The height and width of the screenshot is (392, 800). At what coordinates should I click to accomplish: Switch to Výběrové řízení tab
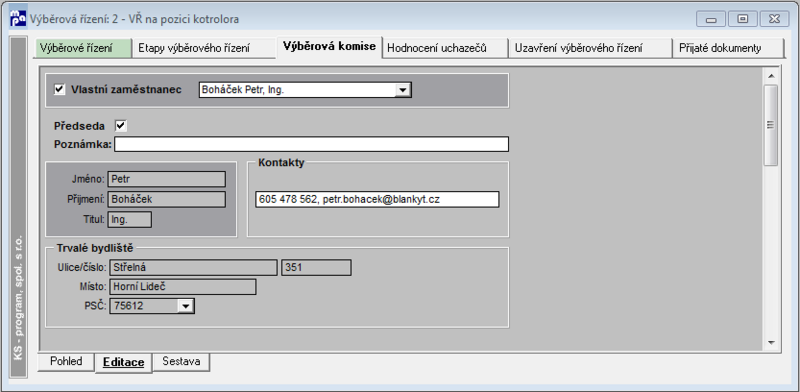coord(84,48)
